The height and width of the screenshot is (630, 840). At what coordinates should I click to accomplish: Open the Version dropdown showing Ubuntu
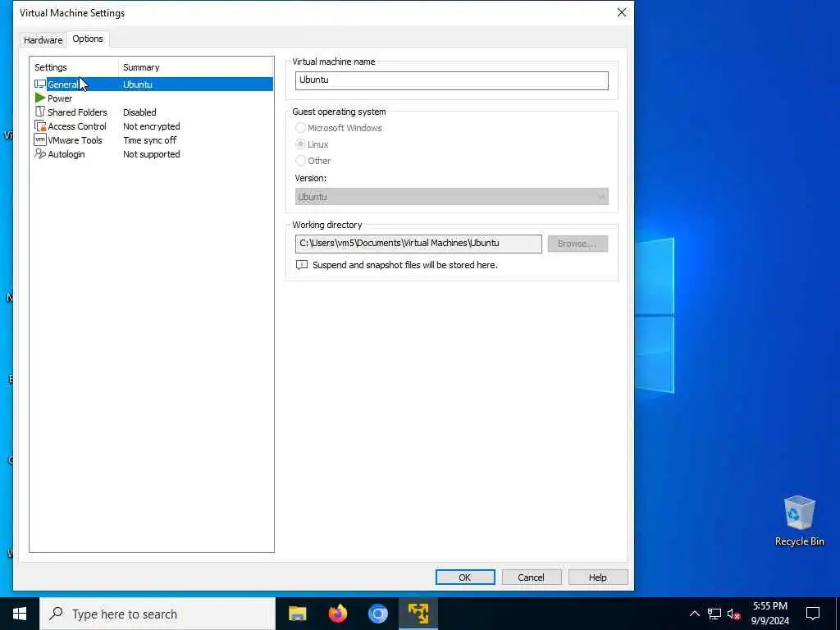pyautogui.click(x=452, y=197)
